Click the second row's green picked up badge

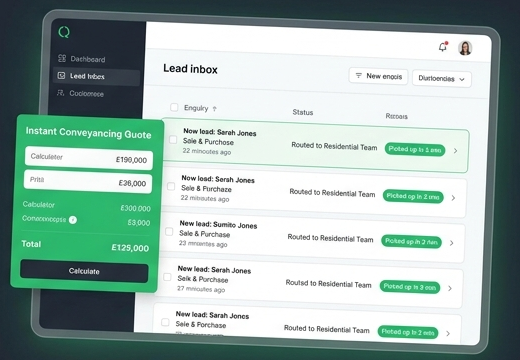[x=413, y=196]
